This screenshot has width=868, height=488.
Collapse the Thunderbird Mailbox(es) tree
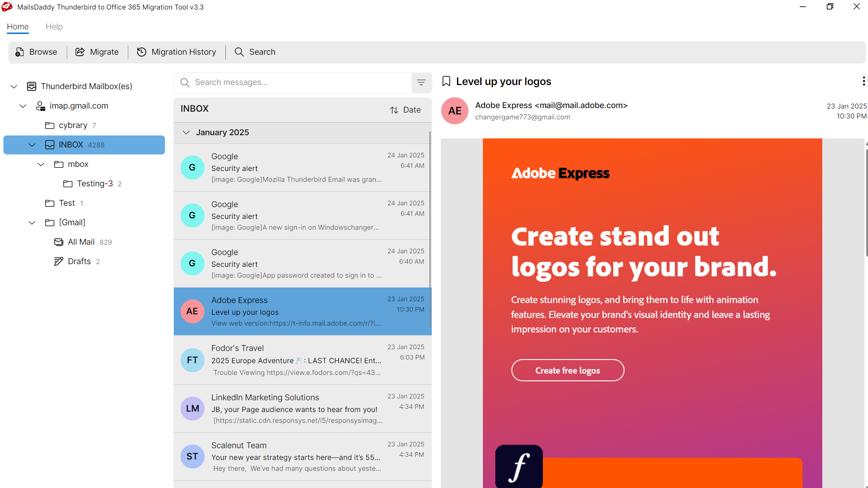pos(14,86)
